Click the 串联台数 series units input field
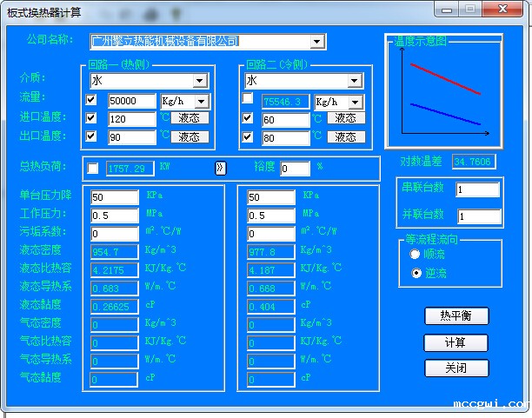This screenshot has width=532, height=418. (477, 189)
